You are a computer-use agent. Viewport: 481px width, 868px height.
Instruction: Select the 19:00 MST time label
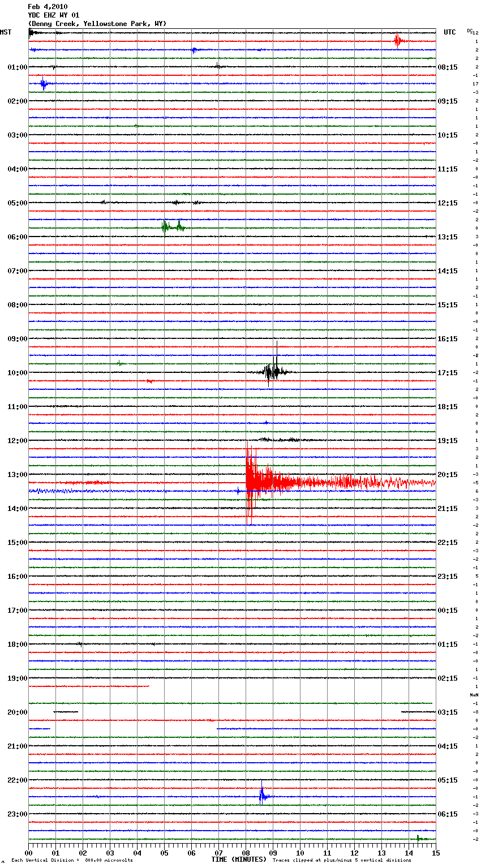click(18, 678)
